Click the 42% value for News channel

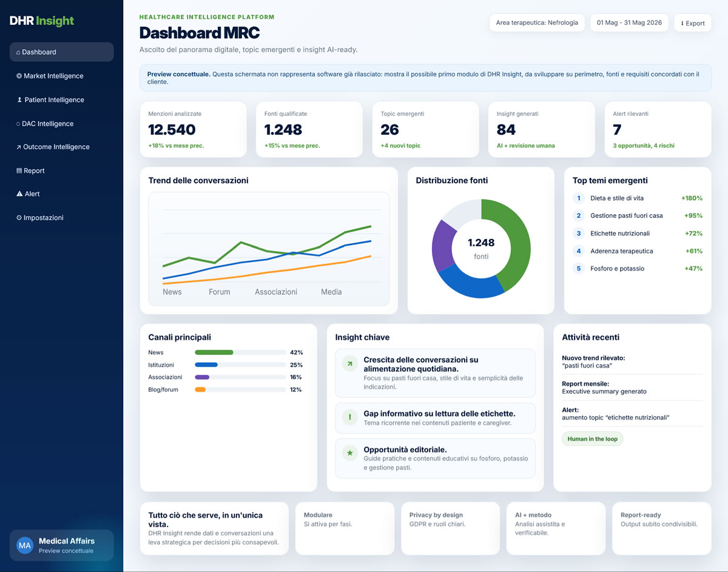click(296, 352)
